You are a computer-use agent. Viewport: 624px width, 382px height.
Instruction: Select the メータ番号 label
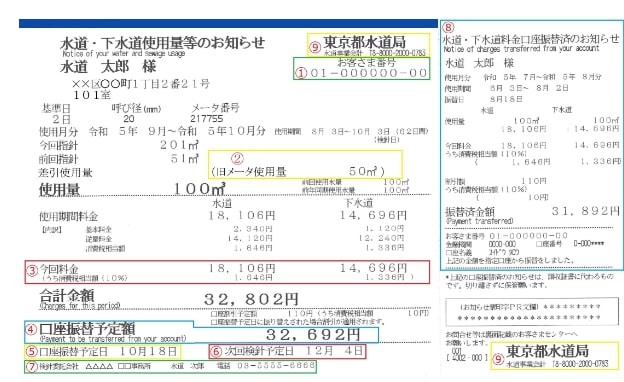pos(215,108)
